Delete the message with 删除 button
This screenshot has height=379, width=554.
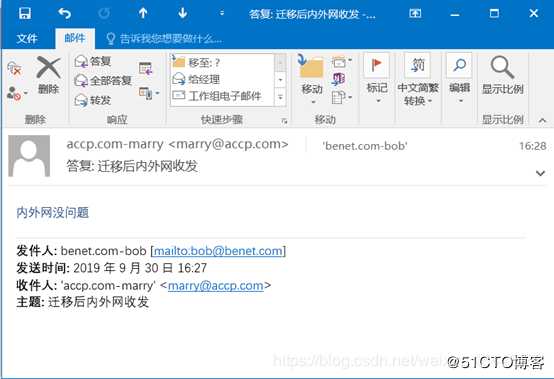(x=48, y=75)
